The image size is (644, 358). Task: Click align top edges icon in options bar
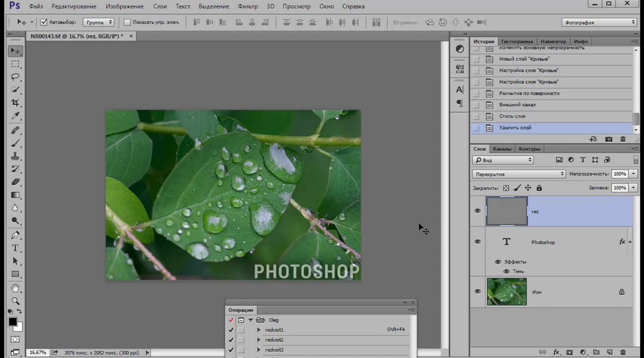(x=196, y=23)
